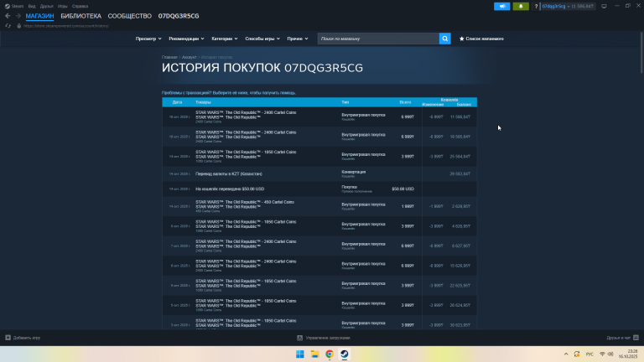Open the transaction with balance 22 625,95₸

pyautogui.click(x=319, y=285)
